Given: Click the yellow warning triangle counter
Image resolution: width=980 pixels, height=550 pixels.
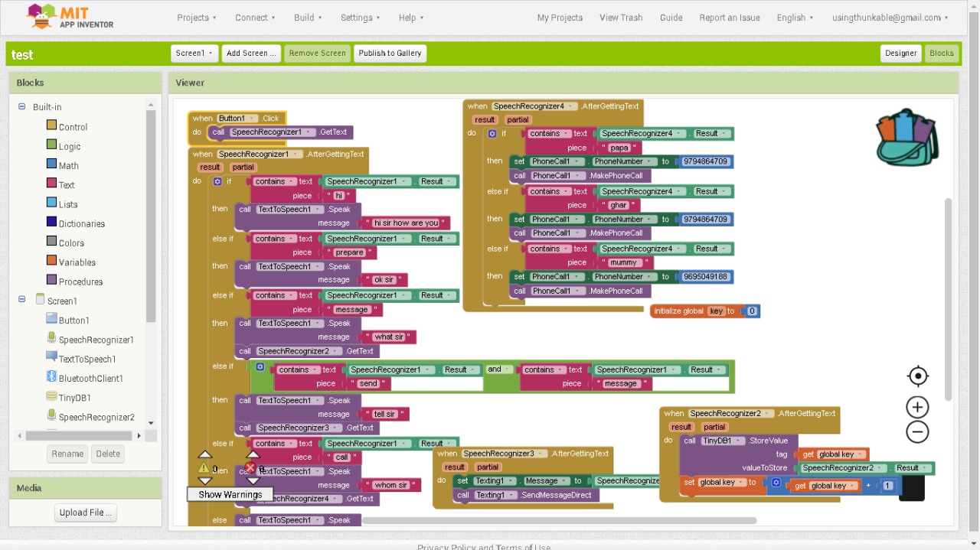Looking at the screenshot, I should pyautogui.click(x=205, y=467).
